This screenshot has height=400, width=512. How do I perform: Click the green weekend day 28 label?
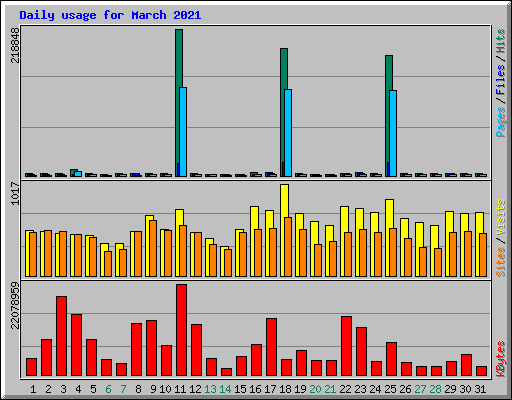(435, 389)
